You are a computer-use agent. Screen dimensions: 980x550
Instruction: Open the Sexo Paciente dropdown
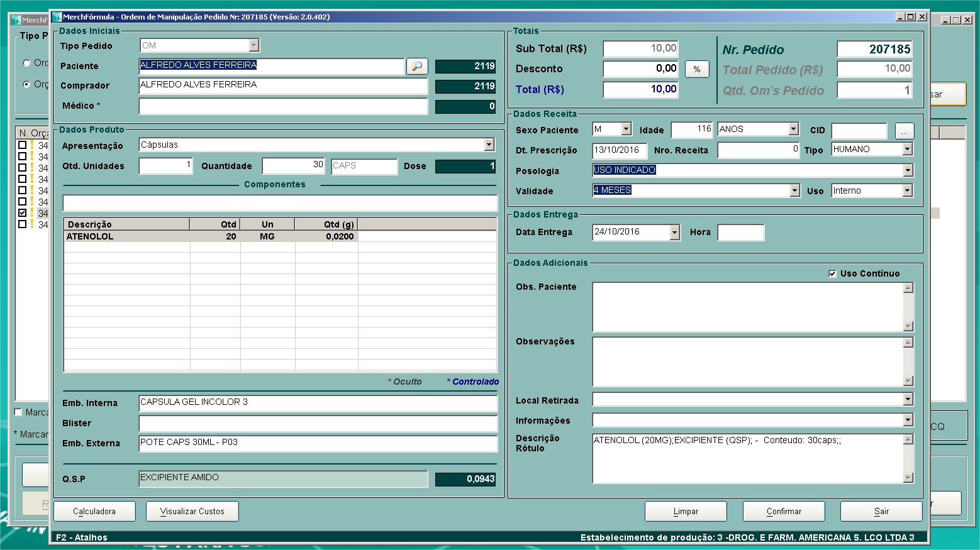coord(626,129)
